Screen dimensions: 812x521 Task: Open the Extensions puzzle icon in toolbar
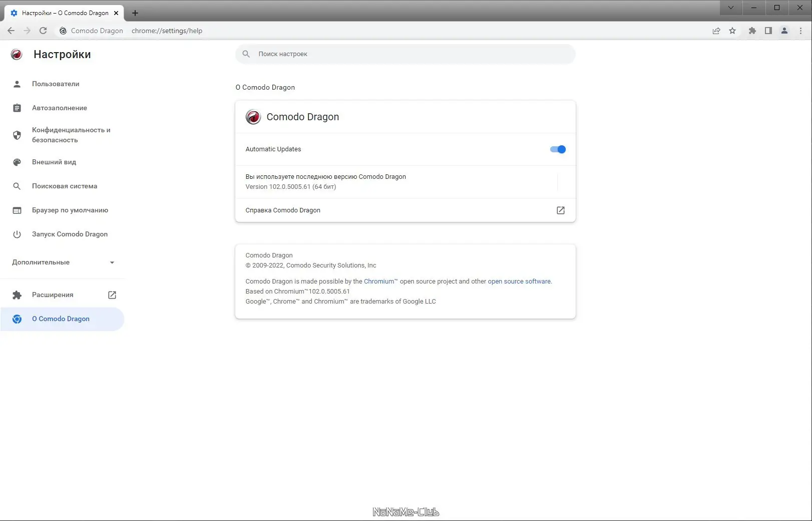click(752, 31)
